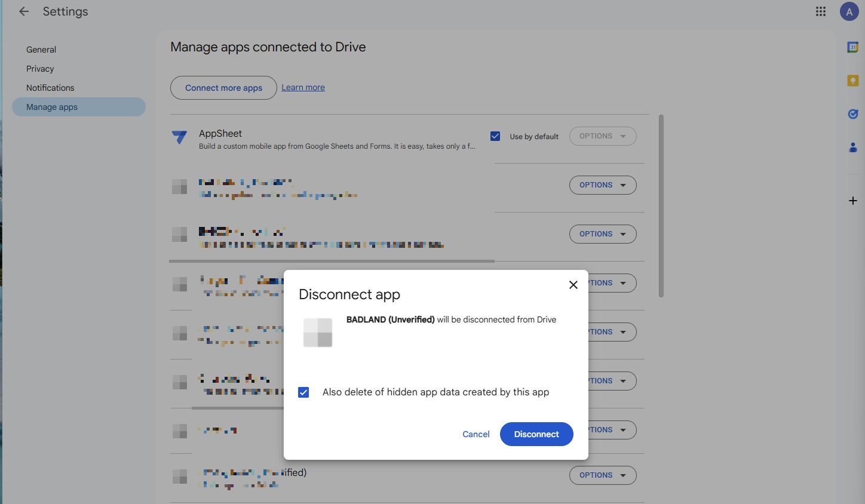
Task: Open Google Keep side panel
Action: click(x=853, y=81)
